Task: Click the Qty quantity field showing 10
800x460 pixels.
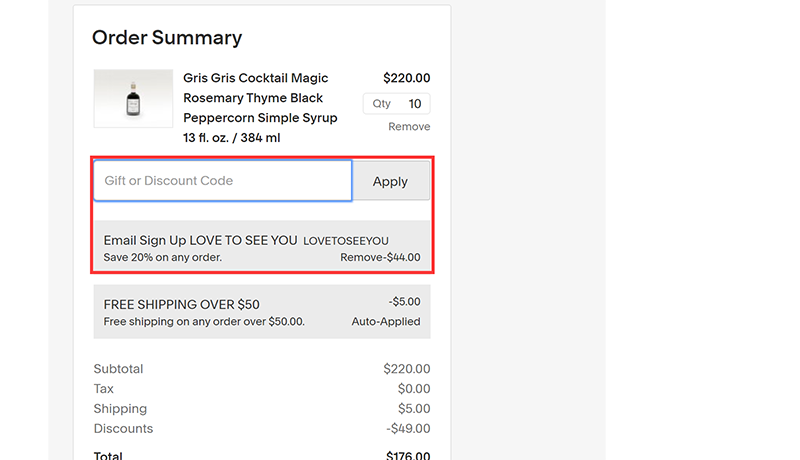Action: (413, 104)
